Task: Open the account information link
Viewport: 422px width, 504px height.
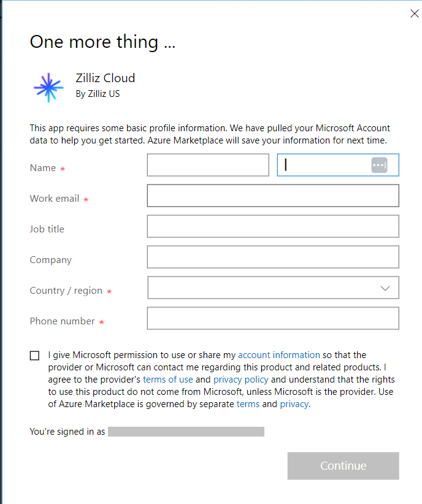Action: 278,354
